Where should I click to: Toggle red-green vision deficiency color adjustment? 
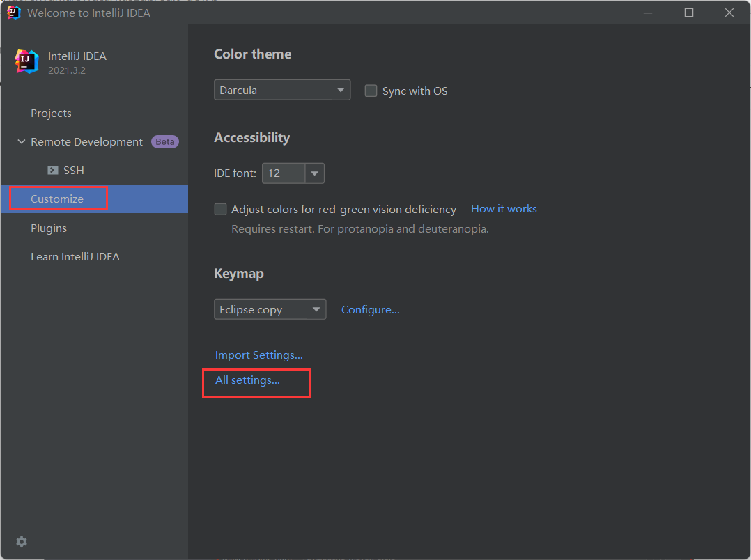point(220,210)
